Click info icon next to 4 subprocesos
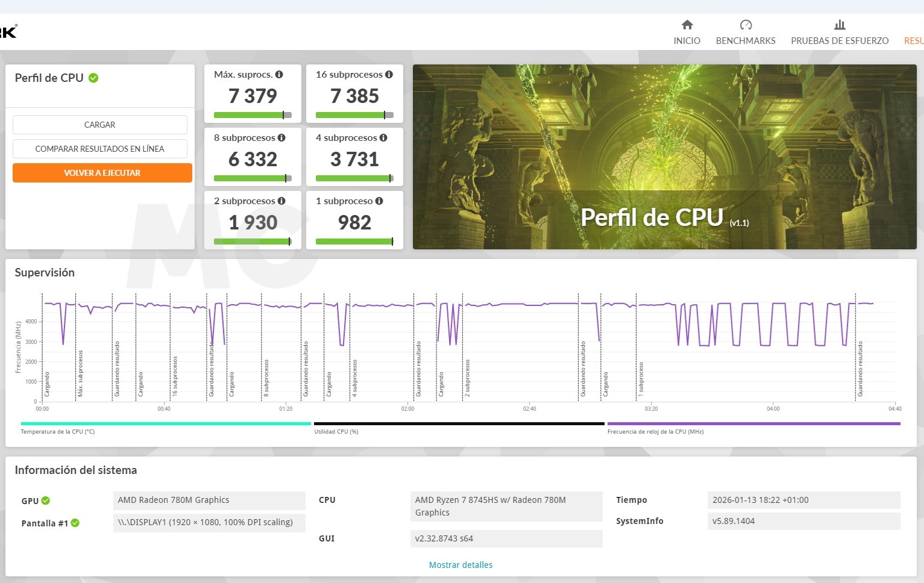 click(x=383, y=138)
